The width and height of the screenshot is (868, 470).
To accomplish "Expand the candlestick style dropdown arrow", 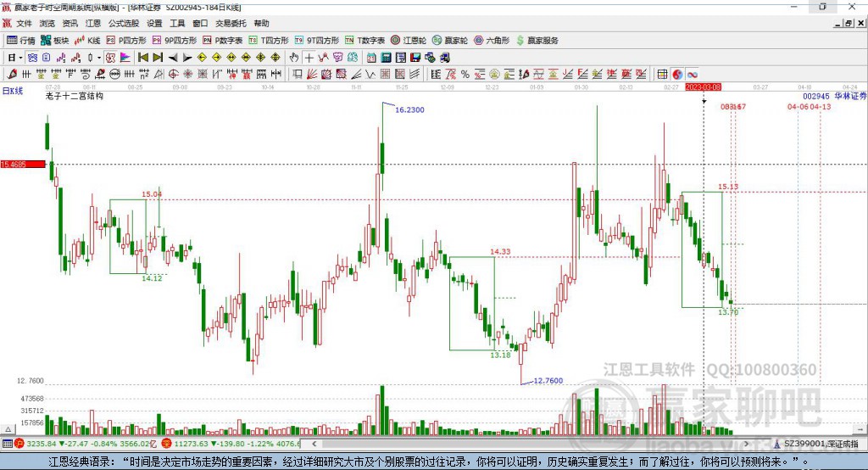I will (x=99, y=58).
